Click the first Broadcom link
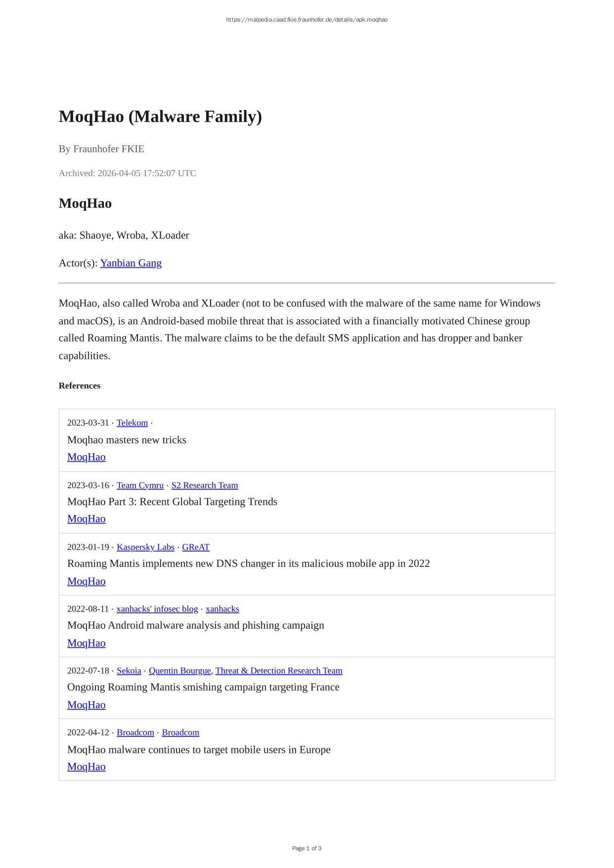614x868 pixels. coord(135,733)
